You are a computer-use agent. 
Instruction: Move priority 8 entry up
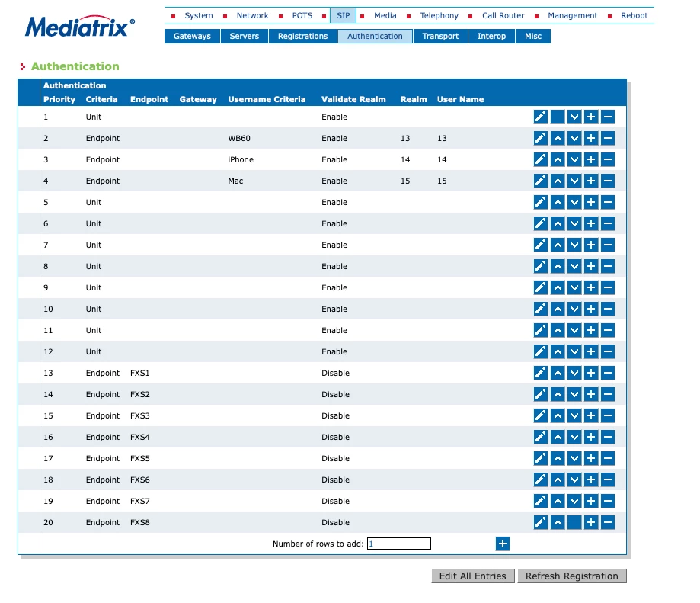(558, 266)
